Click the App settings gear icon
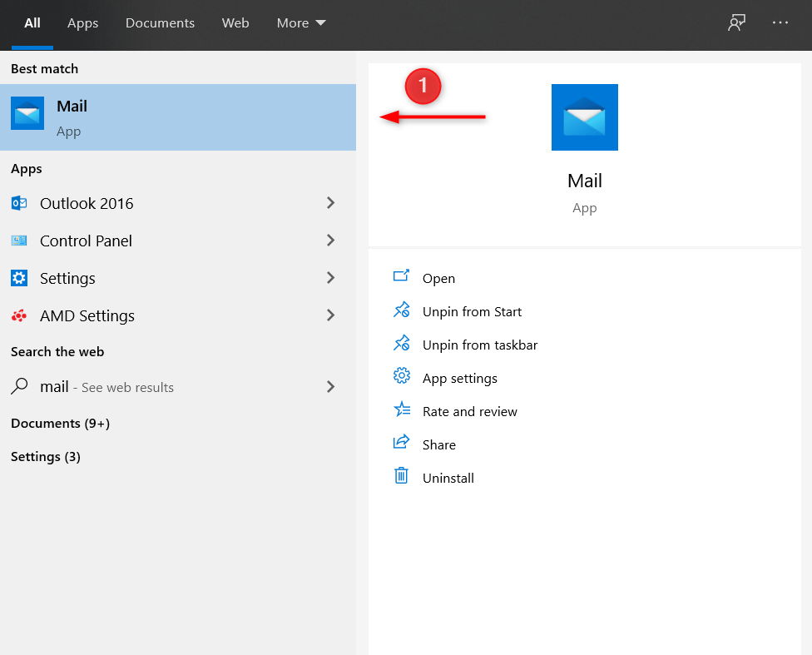 [x=401, y=375]
